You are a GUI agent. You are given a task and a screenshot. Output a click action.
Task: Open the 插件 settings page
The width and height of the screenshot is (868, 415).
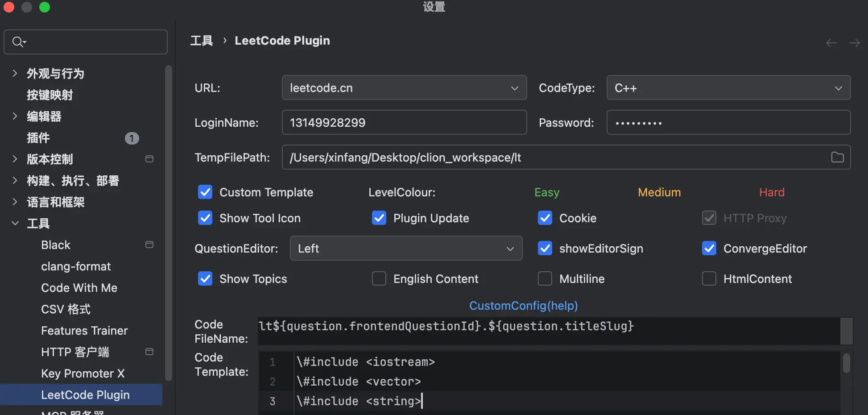click(38, 138)
